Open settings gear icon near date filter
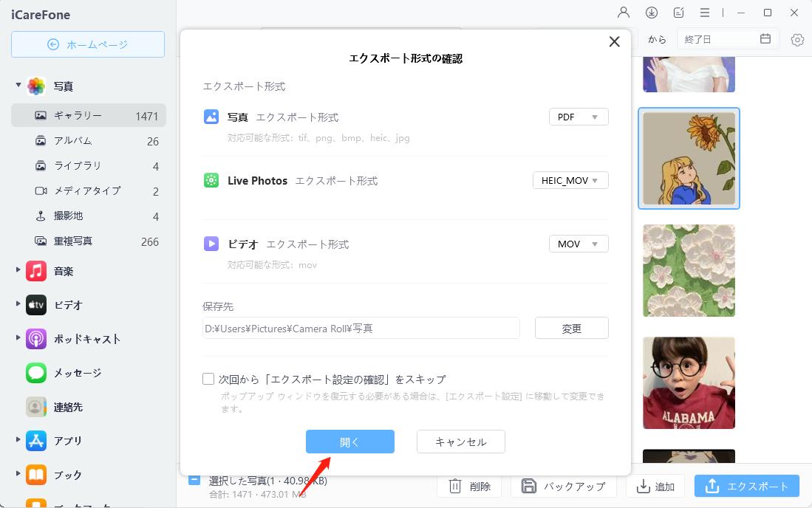The width and height of the screenshot is (812, 508). click(x=797, y=40)
